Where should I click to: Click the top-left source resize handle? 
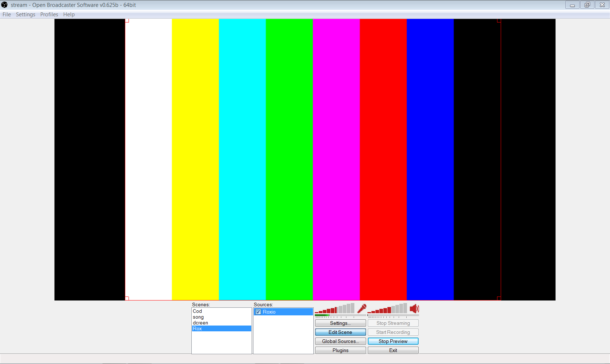[127, 21]
